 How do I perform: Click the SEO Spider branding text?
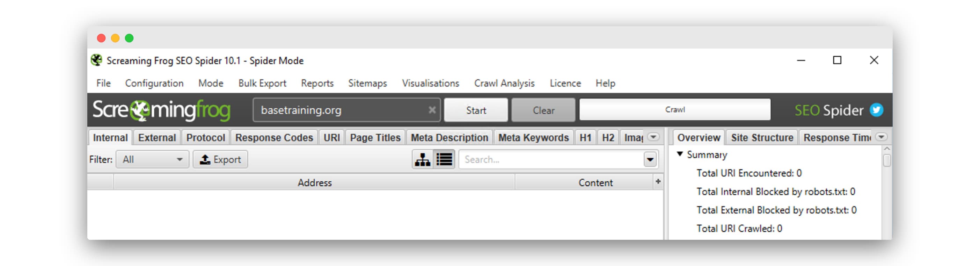click(829, 110)
